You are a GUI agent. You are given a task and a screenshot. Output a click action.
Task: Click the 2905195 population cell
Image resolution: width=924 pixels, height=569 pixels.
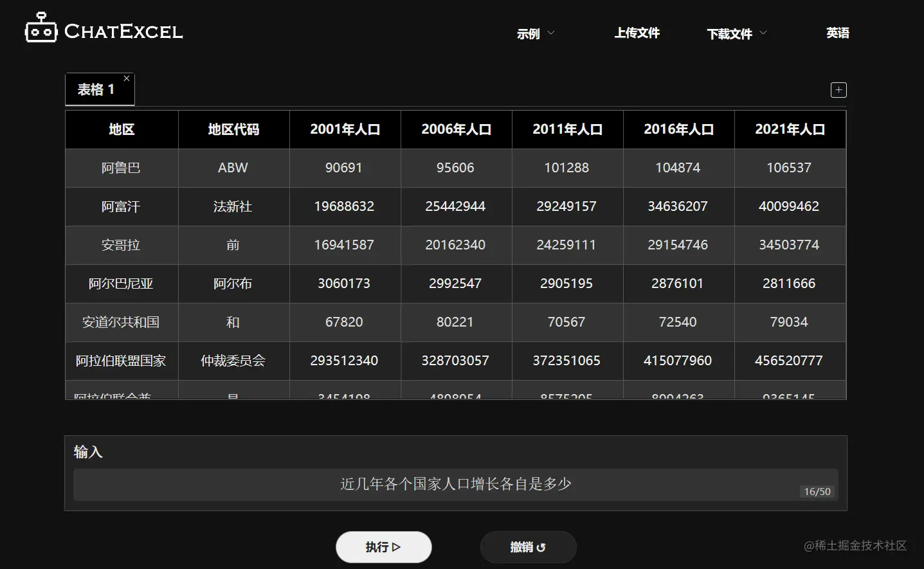click(x=567, y=284)
